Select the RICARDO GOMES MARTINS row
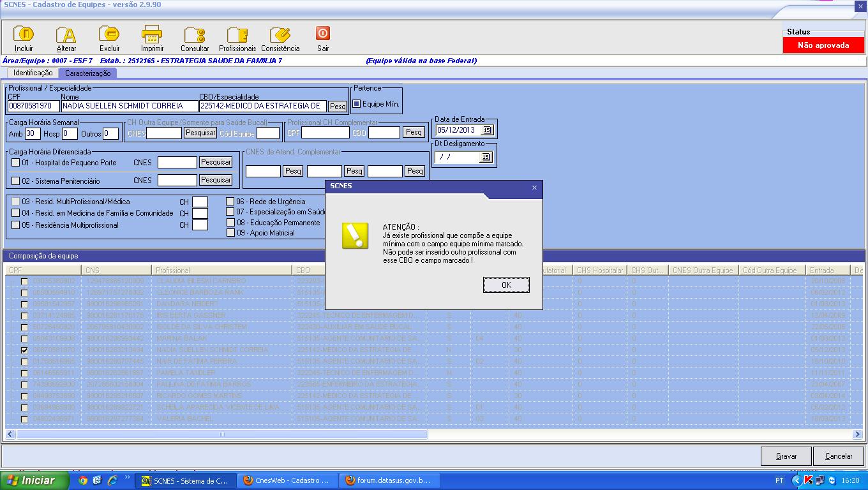868x490 pixels. (x=434, y=396)
